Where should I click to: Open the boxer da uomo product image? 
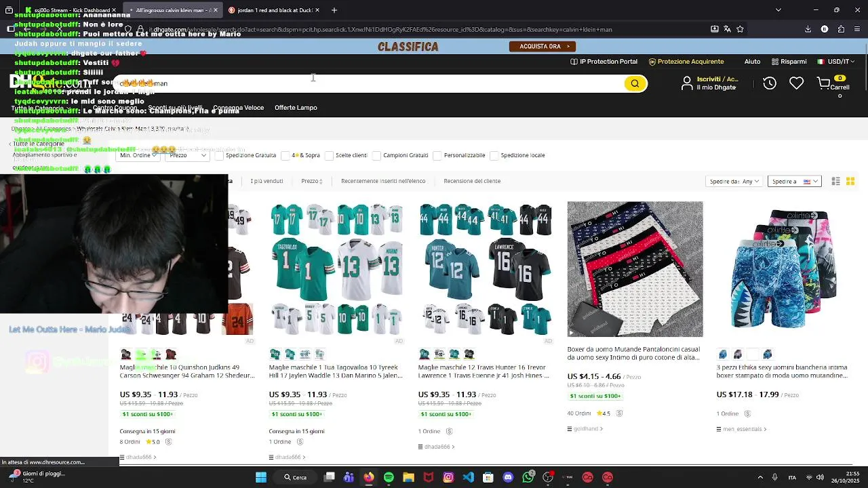click(635, 269)
